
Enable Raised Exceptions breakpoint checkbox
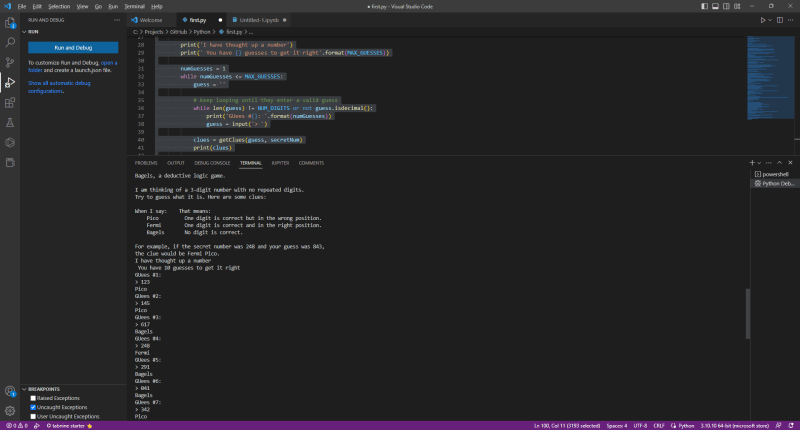[x=33, y=398]
